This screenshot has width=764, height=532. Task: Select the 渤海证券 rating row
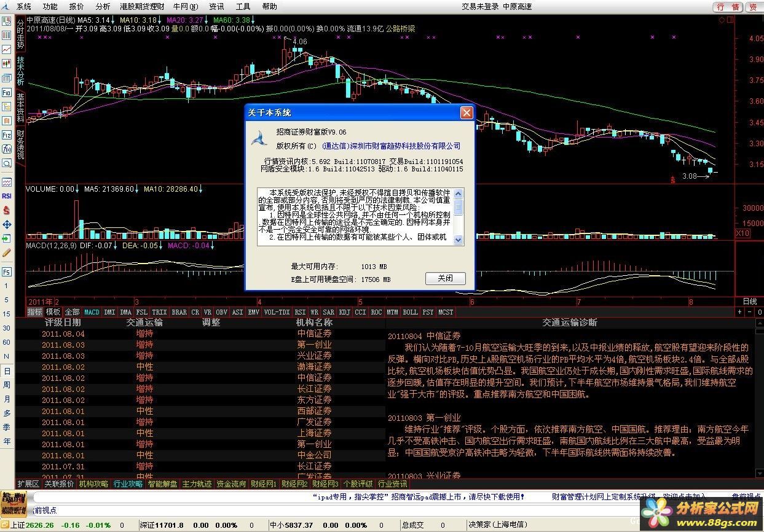(x=200, y=367)
